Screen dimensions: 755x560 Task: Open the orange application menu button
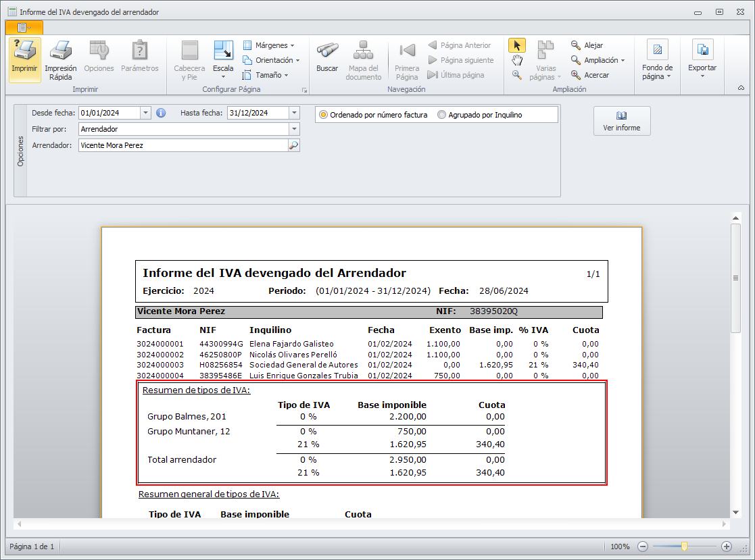click(x=24, y=27)
